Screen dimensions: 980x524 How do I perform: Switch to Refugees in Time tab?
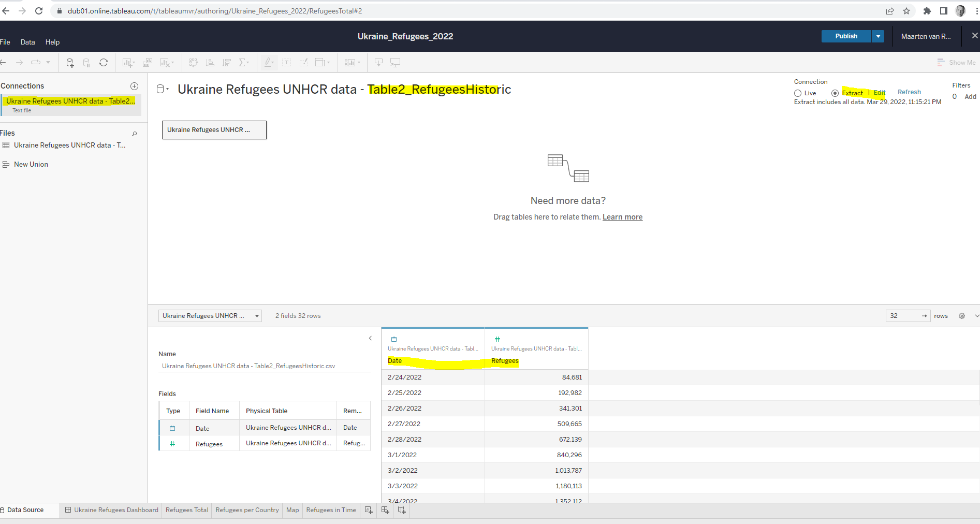pyautogui.click(x=331, y=510)
